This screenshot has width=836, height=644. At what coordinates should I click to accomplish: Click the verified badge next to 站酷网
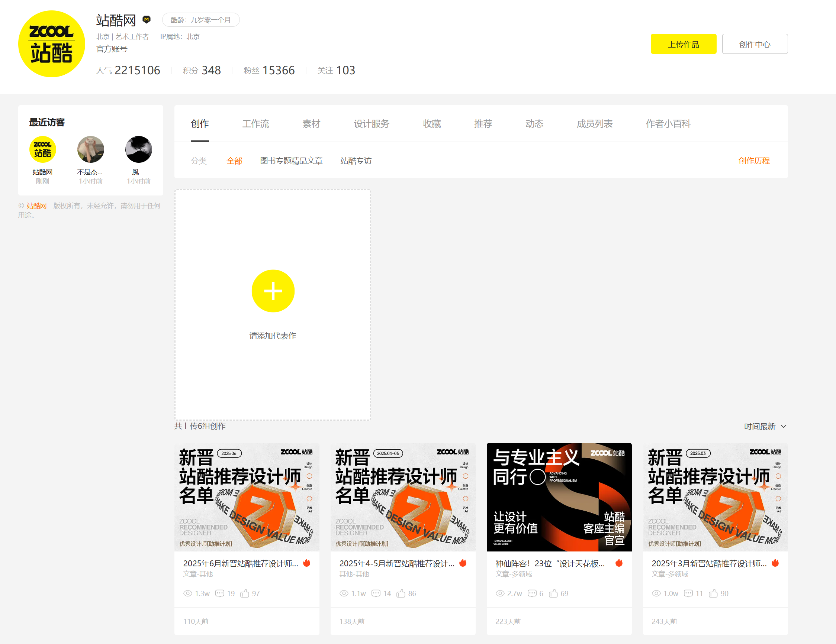146,19
